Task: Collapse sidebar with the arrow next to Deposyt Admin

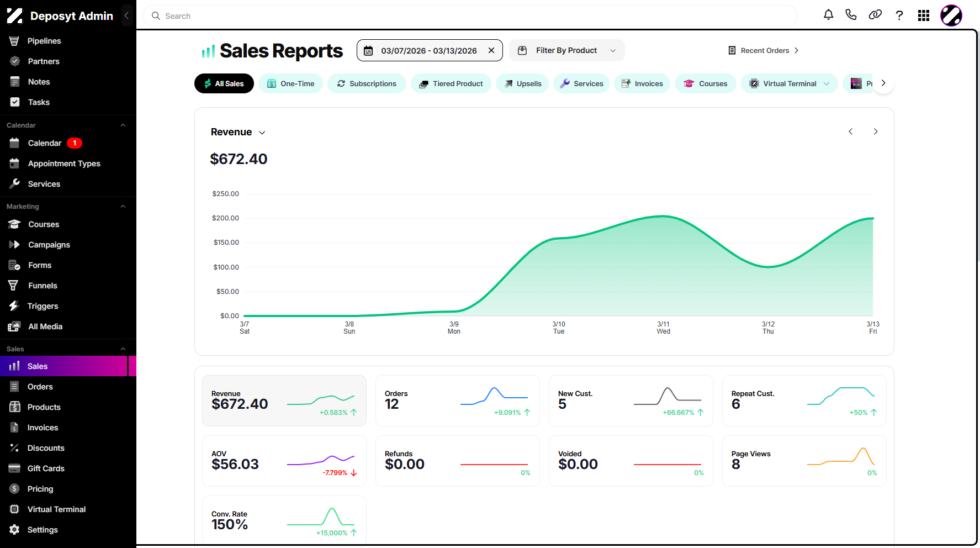Action: pos(126,15)
